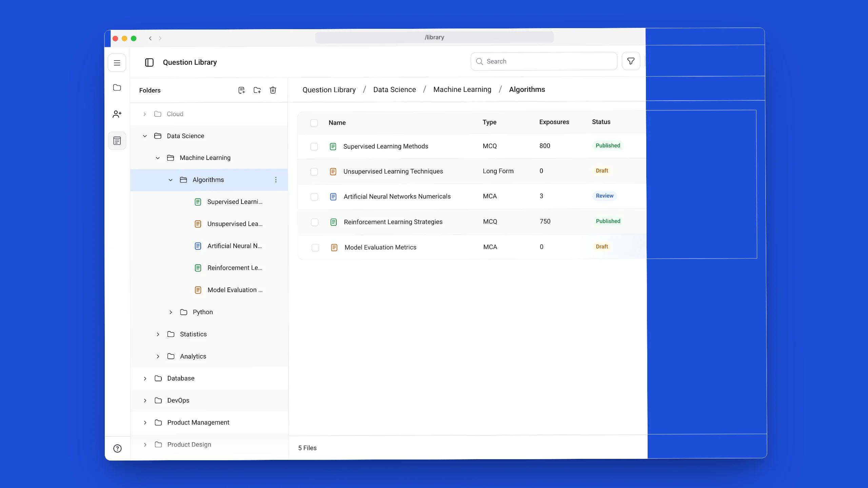868x488 pixels.
Task: Open Reinforcement Learning Strategies row
Action: 472,222
